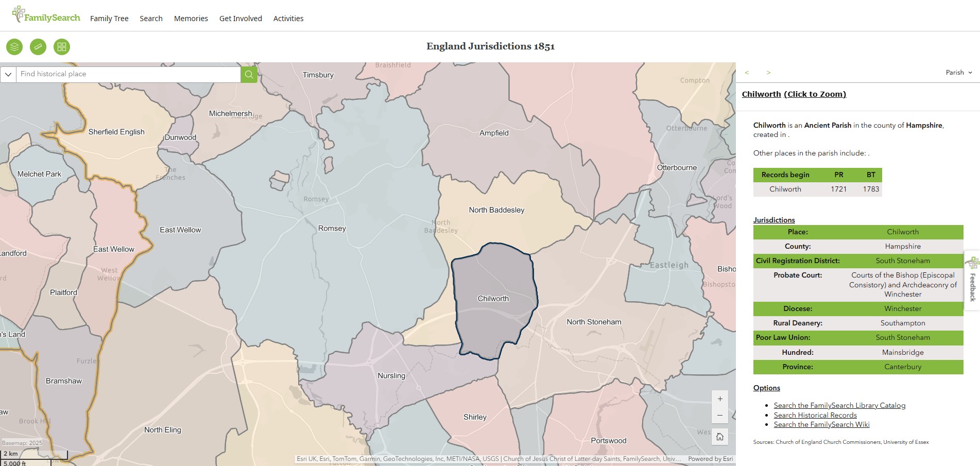Open the Memories menu
Image resolution: width=980 pixels, height=466 pixels.
pyautogui.click(x=191, y=19)
